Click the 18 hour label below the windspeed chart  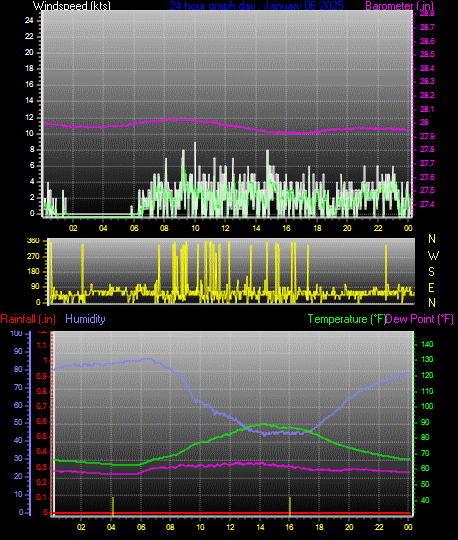point(317,228)
